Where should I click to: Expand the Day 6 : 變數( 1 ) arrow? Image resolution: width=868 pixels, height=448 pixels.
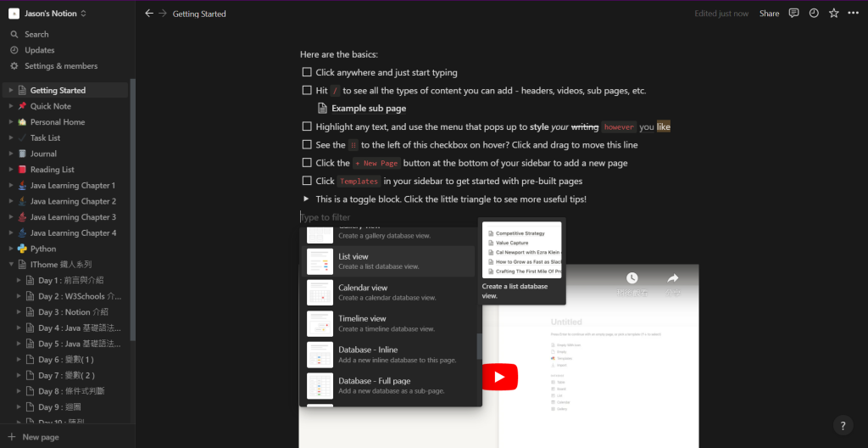pos(19,360)
